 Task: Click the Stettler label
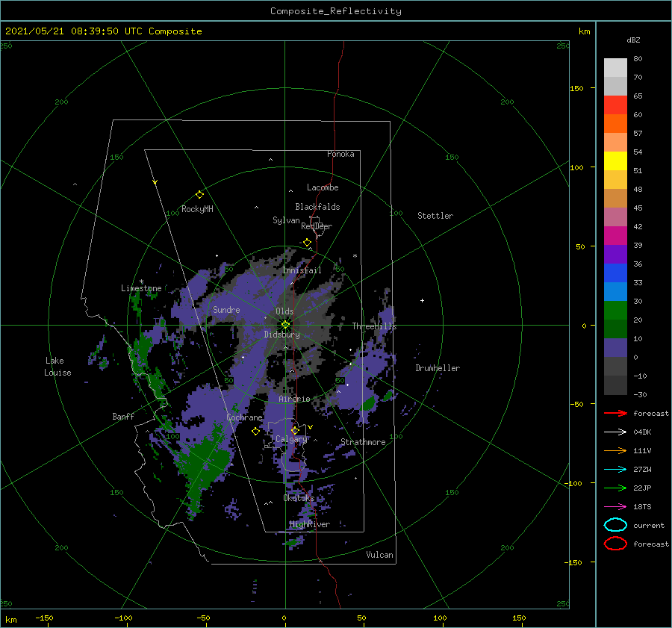pos(435,216)
